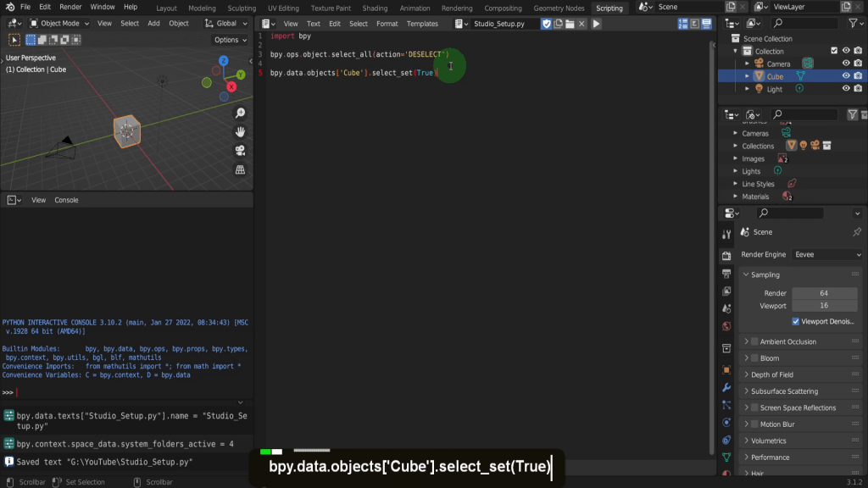Open the viewport Options popover
The width and height of the screenshot is (868, 488).
pyautogui.click(x=230, y=40)
